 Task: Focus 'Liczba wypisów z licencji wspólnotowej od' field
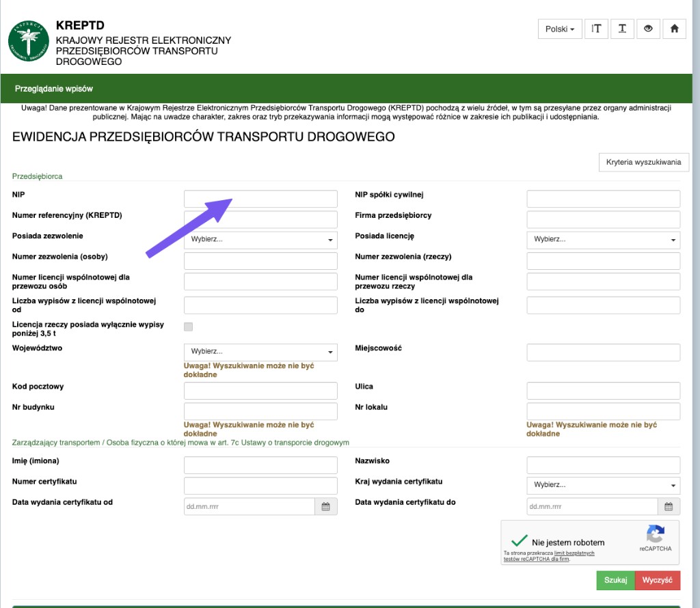[x=260, y=305]
